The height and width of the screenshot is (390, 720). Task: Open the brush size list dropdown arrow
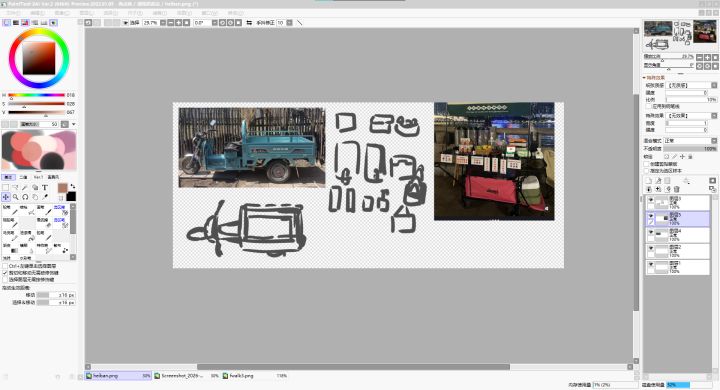click(73, 124)
